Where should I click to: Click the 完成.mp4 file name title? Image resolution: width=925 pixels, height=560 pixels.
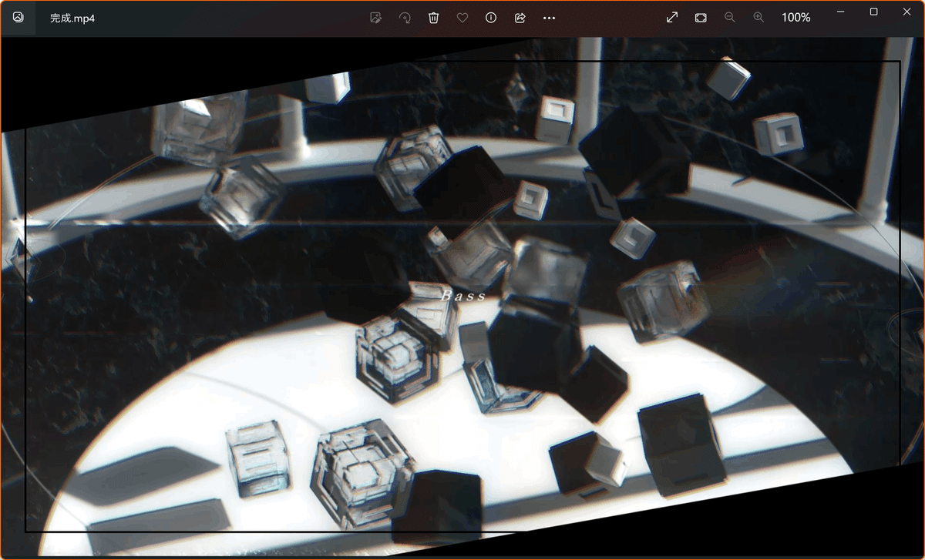(x=73, y=17)
